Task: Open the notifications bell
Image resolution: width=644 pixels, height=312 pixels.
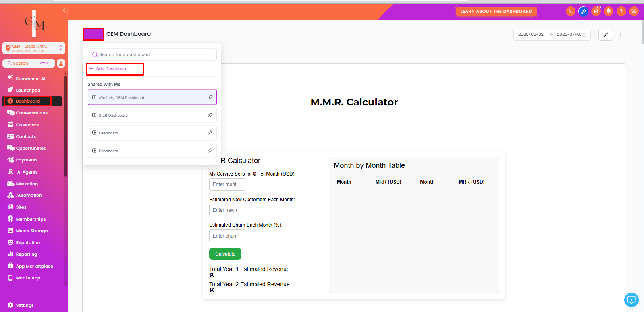Action: [x=609, y=11]
